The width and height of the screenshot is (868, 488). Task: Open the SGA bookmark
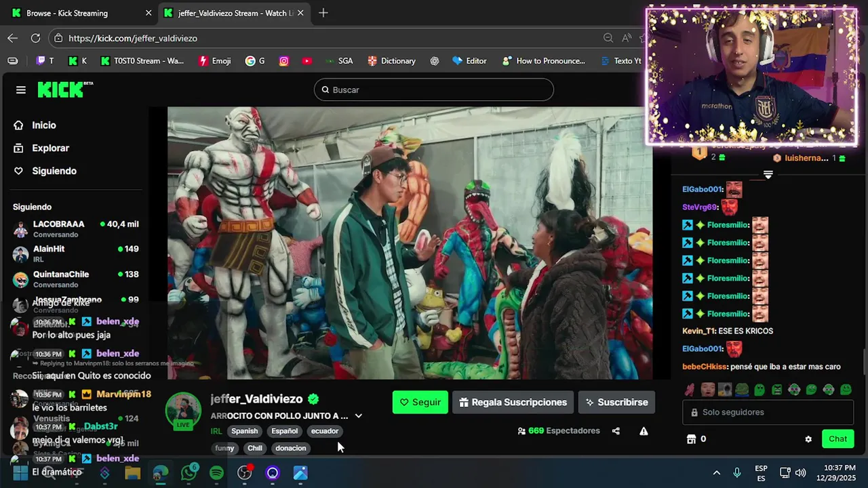(x=338, y=61)
